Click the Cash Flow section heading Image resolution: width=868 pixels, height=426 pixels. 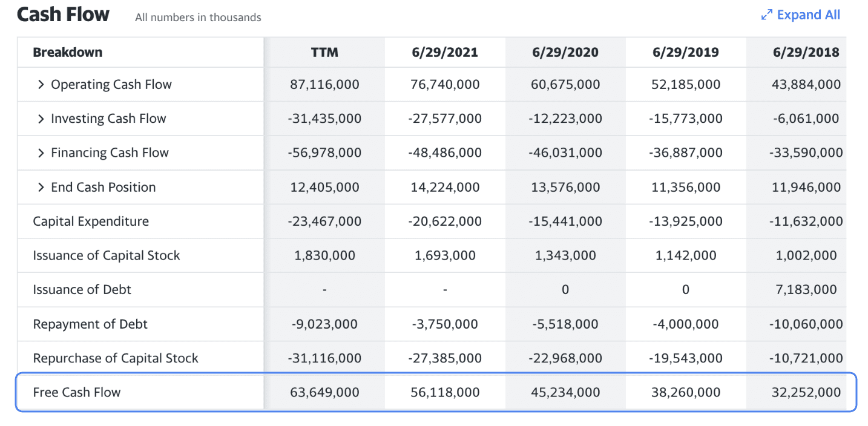click(63, 15)
